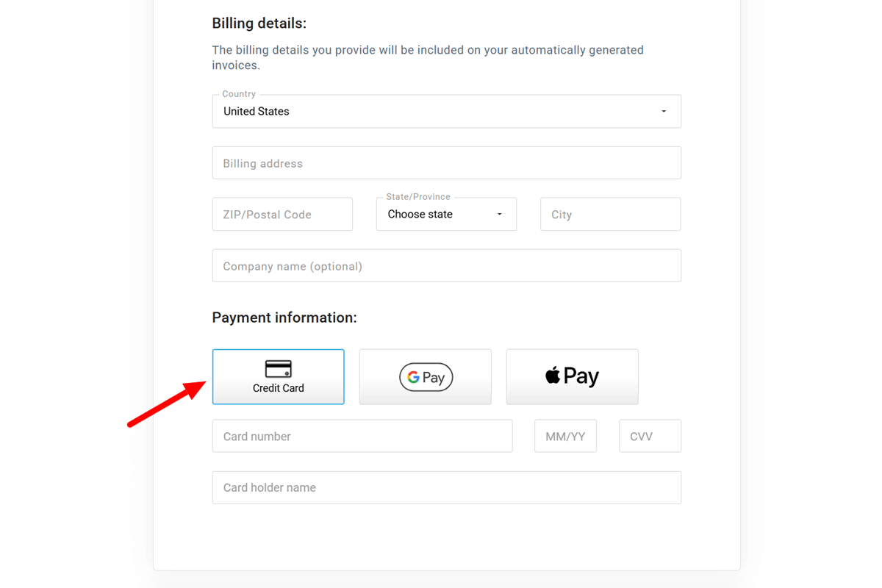Viewport: 882px width, 588px height.
Task: Click the City input field
Action: (610, 214)
